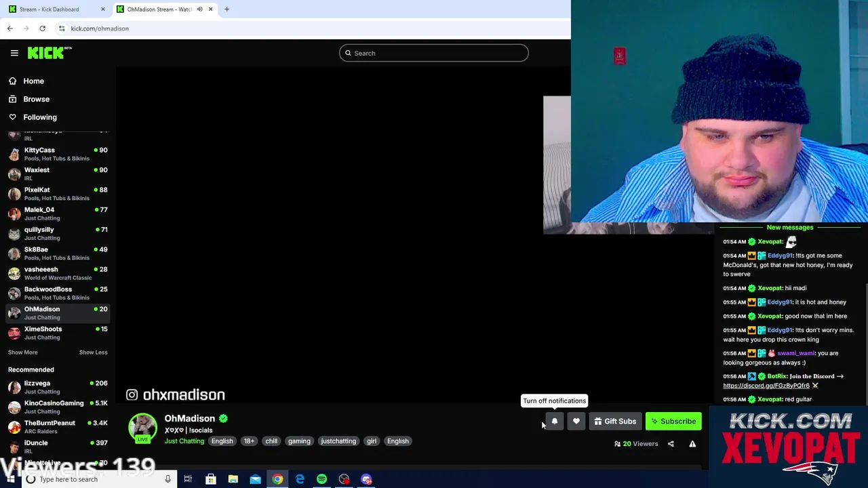Go back in browser history

tap(9, 28)
